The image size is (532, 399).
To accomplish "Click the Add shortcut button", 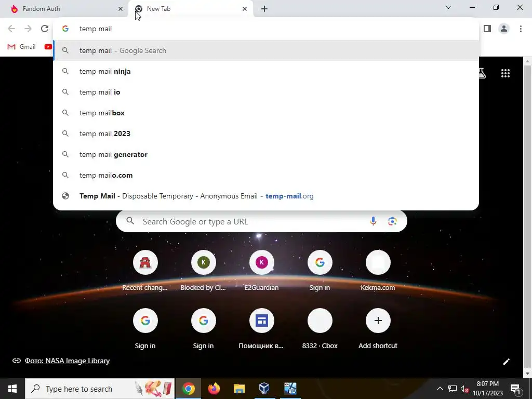I will (378, 329).
